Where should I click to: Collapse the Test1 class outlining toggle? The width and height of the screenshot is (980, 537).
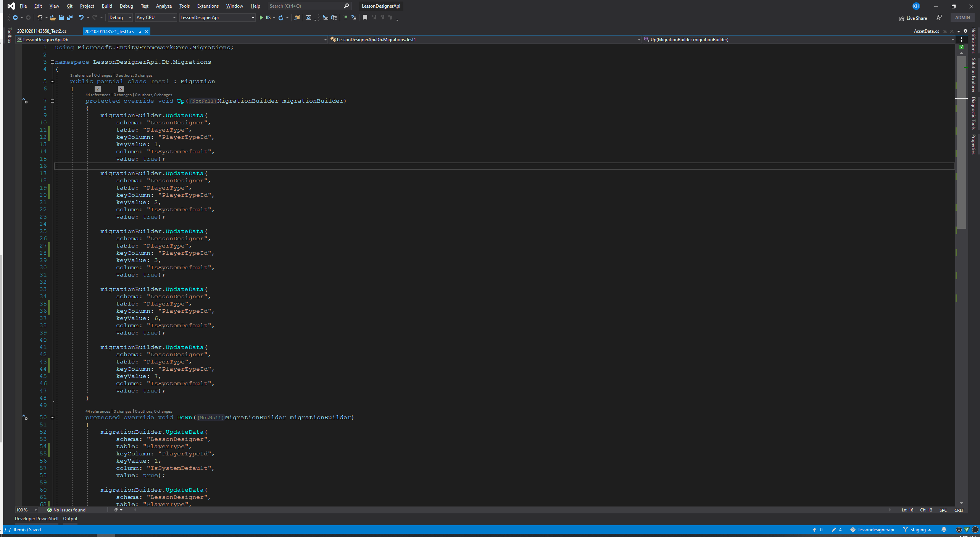pyautogui.click(x=53, y=81)
